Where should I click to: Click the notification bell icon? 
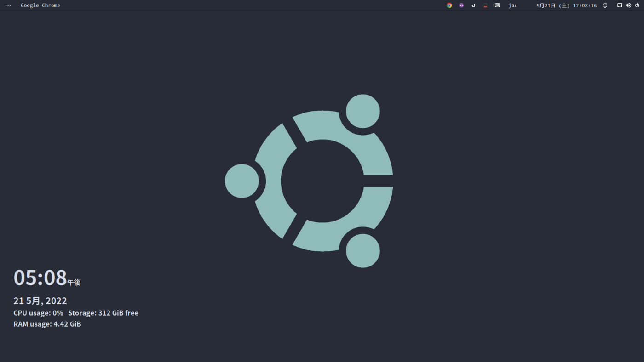[x=605, y=6]
